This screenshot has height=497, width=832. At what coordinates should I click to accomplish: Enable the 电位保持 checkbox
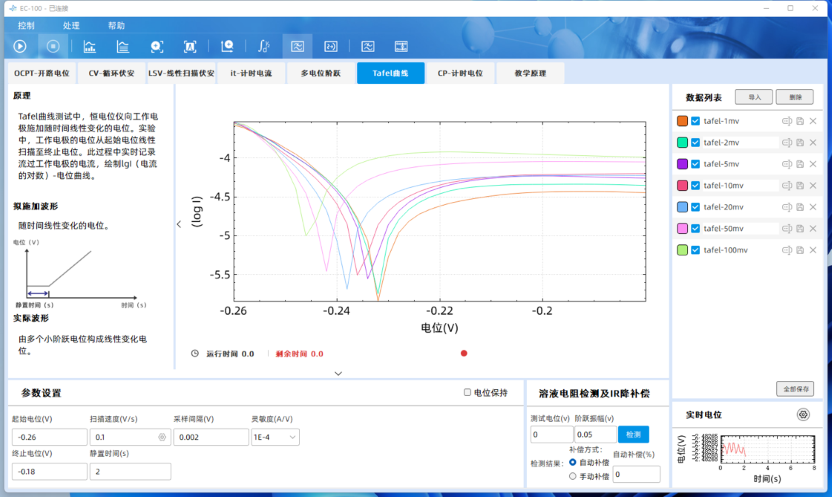coord(468,393)
